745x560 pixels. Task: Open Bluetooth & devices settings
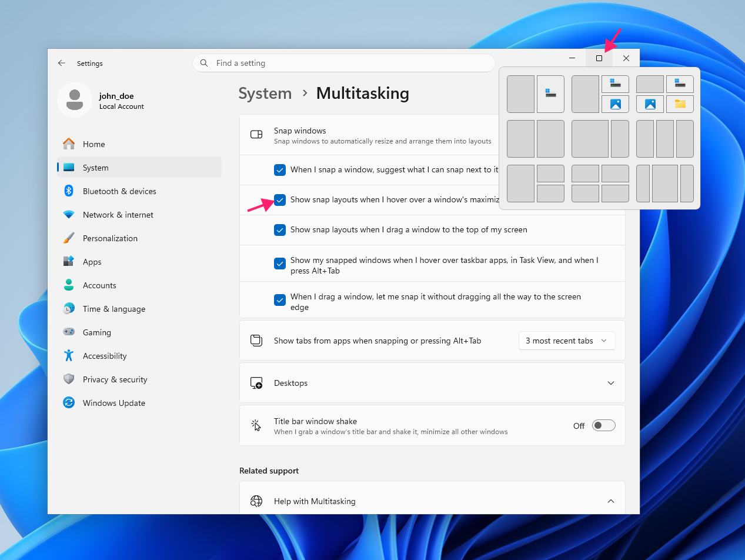(139, 191)
